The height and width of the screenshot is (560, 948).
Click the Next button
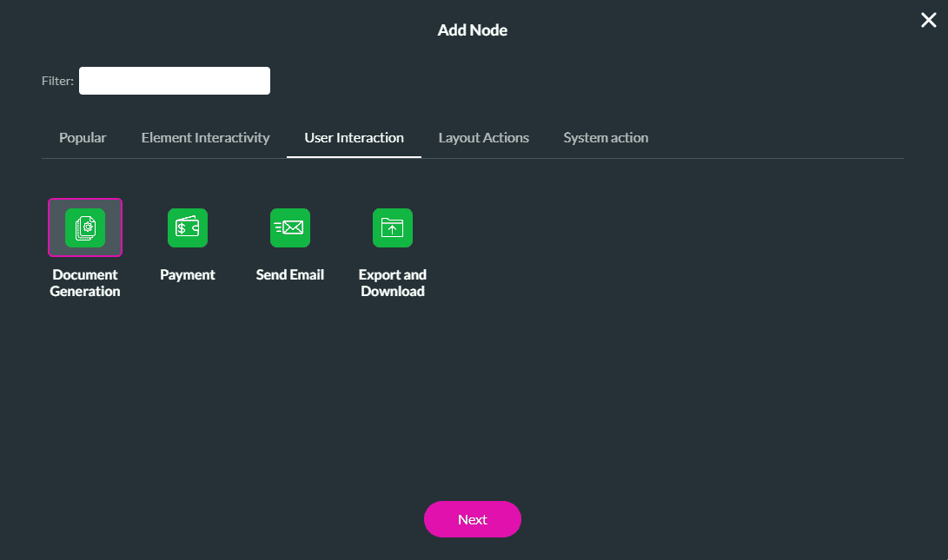click(472, 518)
